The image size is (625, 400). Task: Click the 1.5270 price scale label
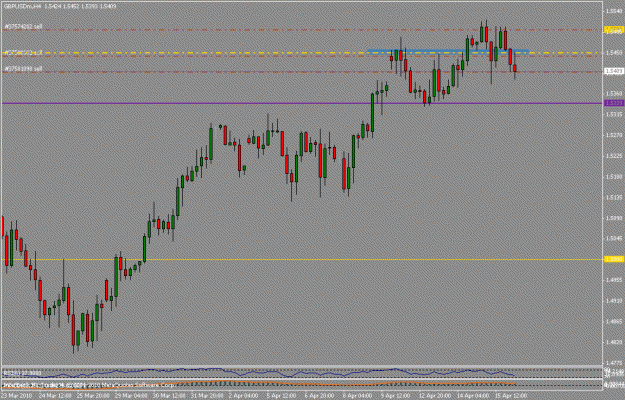point(614,135)
